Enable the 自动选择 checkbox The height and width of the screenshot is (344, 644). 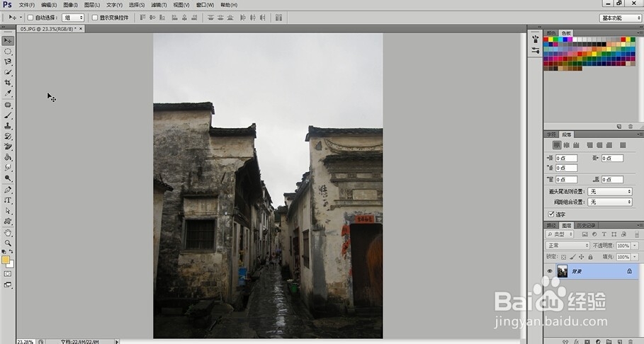(30, 18)
